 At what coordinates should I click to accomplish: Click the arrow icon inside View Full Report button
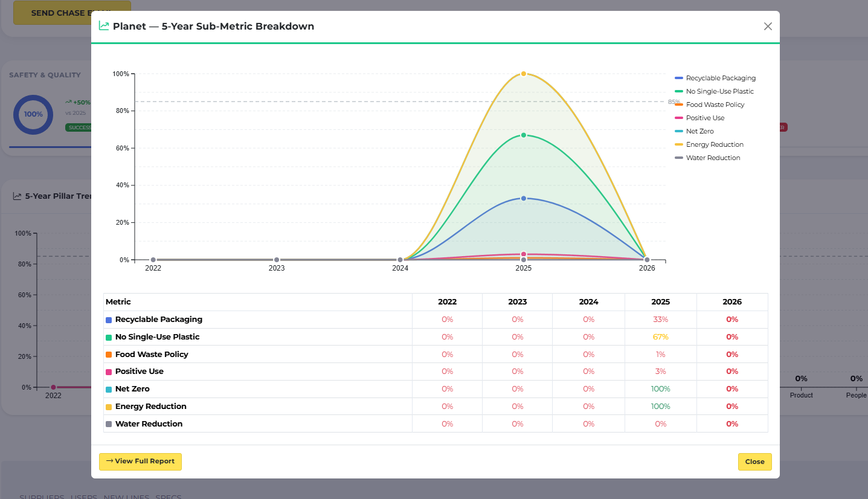109,462
